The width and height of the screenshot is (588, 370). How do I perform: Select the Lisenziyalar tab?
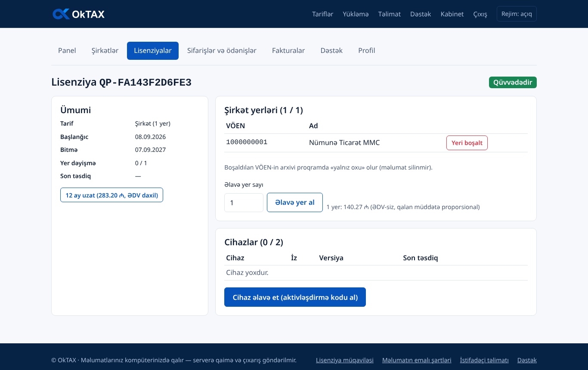pos(153,51)
